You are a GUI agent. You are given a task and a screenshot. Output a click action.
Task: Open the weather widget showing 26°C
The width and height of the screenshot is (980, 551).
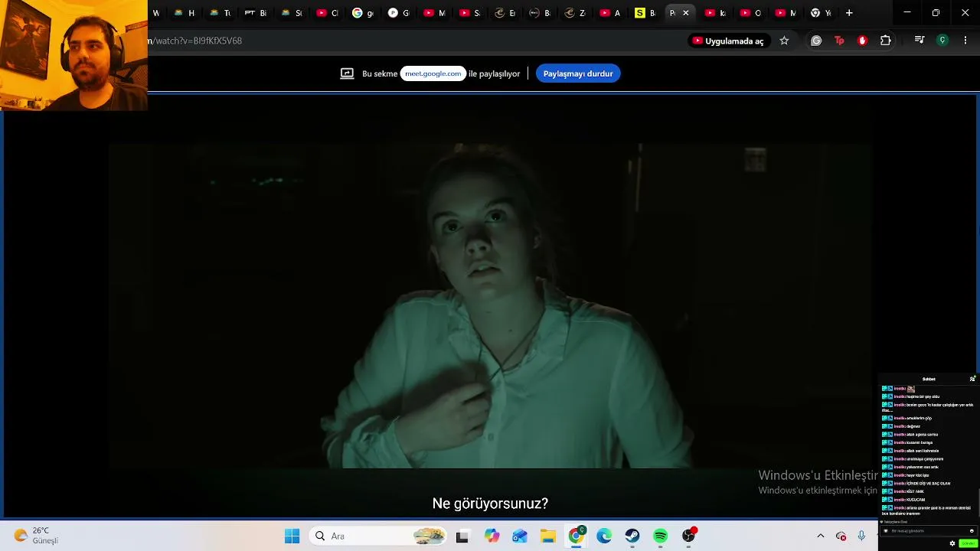(x=36, y=536)
